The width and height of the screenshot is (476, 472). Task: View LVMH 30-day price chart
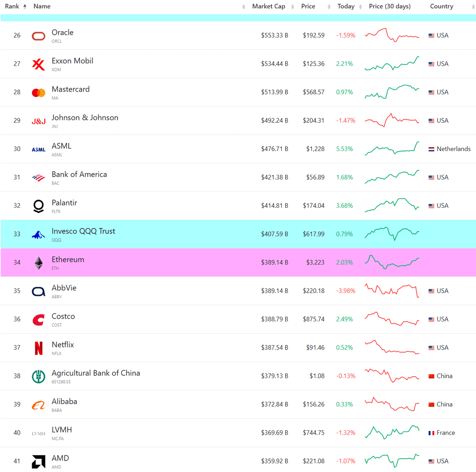tap(392, 432)
